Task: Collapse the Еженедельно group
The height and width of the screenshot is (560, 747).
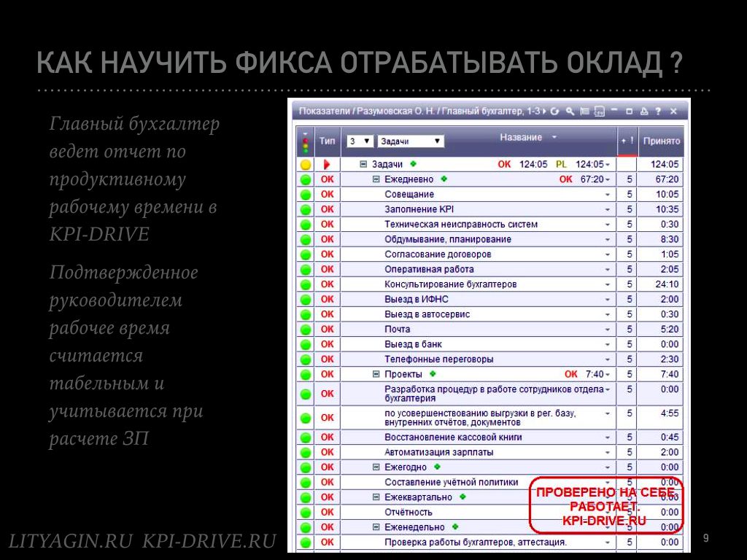Action: [x=376, y=527]
